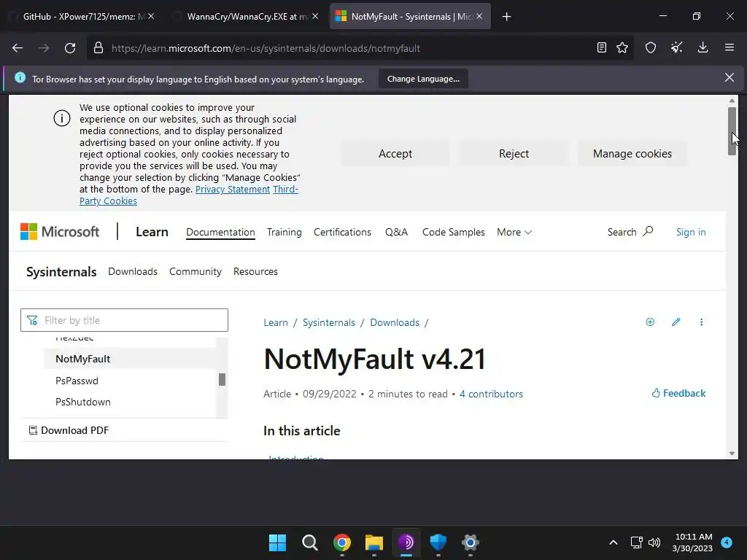Click the page vertical scrollbar thumb
This screenshot has height=560, width=747.
pyautogui.click(x=732, y=131)
